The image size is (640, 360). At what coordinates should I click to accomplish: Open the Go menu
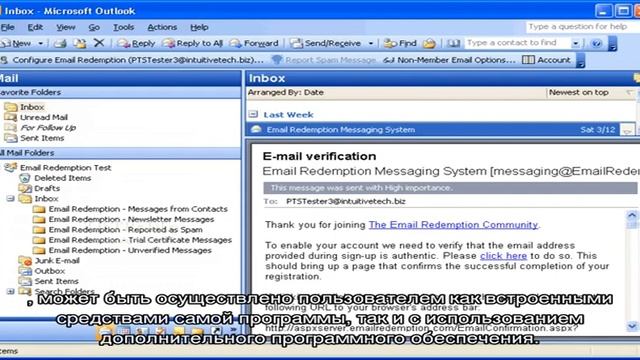point(94,27)
